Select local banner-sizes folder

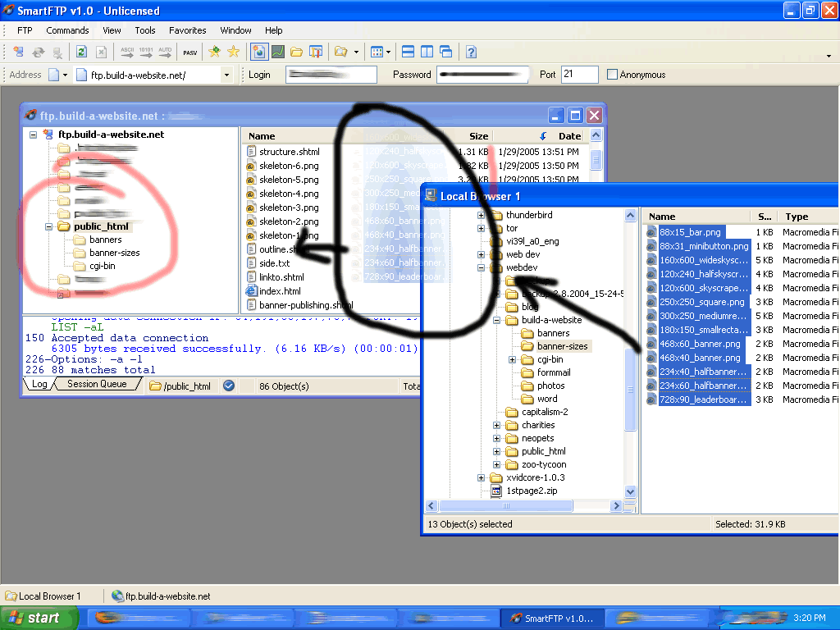coord(563,346)
